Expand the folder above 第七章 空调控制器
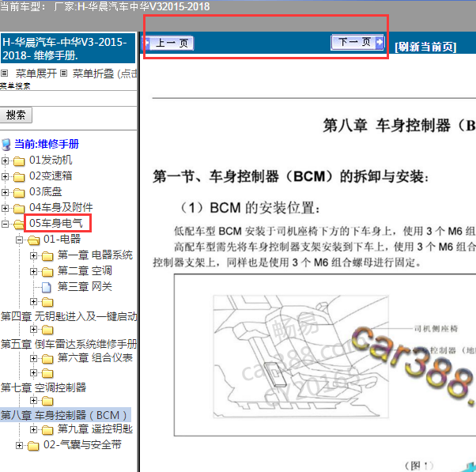476x472 pixels. pyautogui.click(x=33, y=372)
